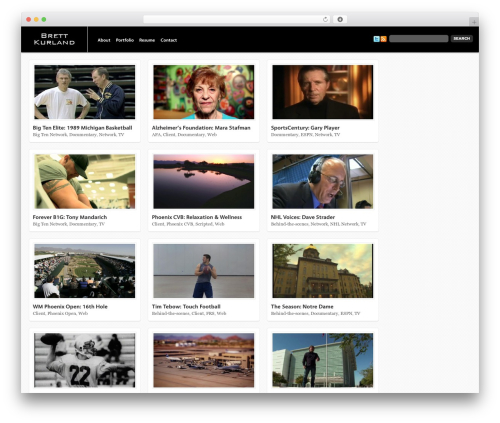
Task: Reload page using browser refresh icon
Action: 325,20
